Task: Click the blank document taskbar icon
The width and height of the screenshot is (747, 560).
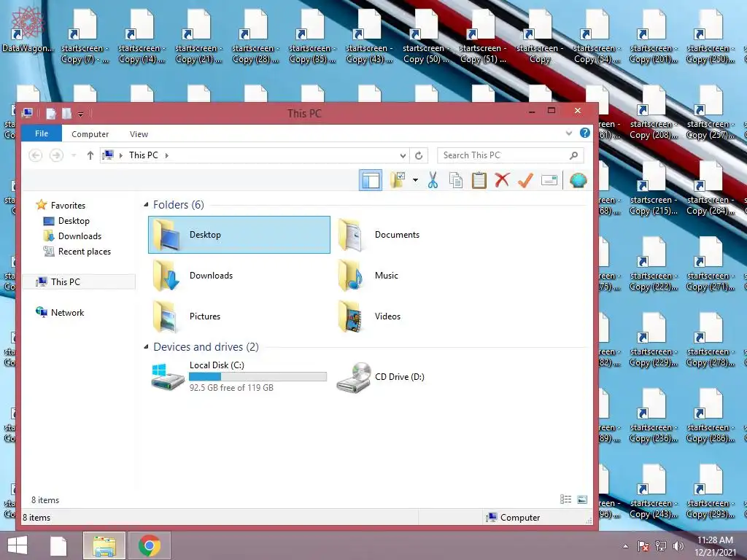Action: pos(58,545)
